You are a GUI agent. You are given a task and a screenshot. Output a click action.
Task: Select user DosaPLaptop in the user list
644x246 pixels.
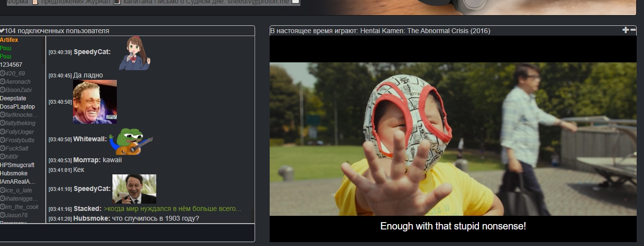click(x=18, y=107)
